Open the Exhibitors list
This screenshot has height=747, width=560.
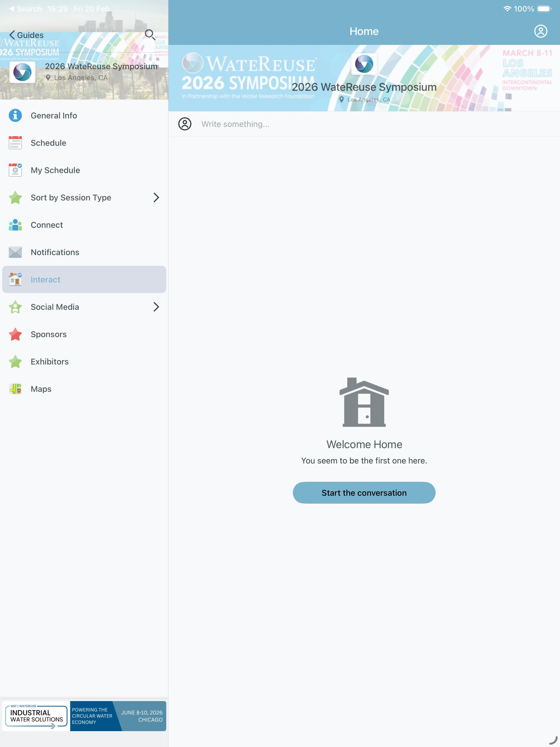coord(84,362)
